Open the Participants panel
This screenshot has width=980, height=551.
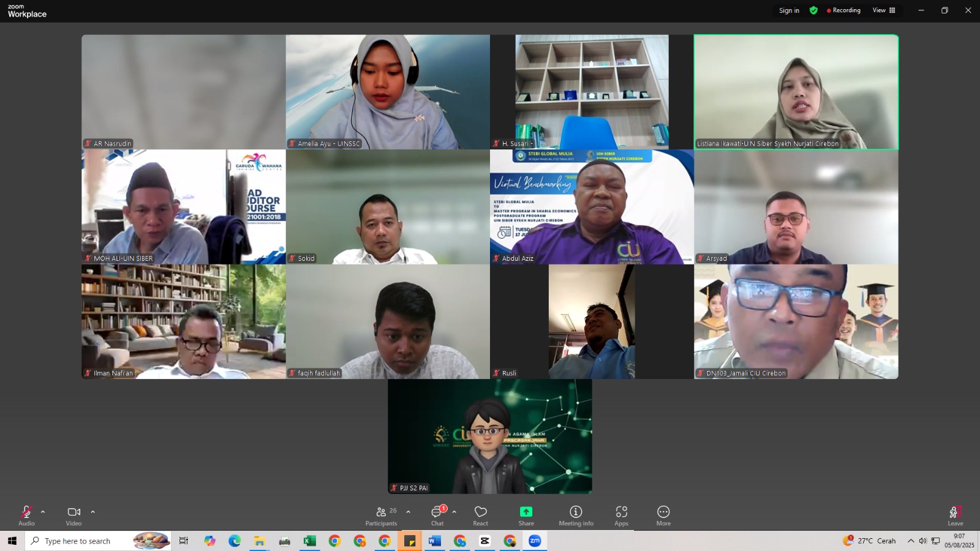(381, 515)
